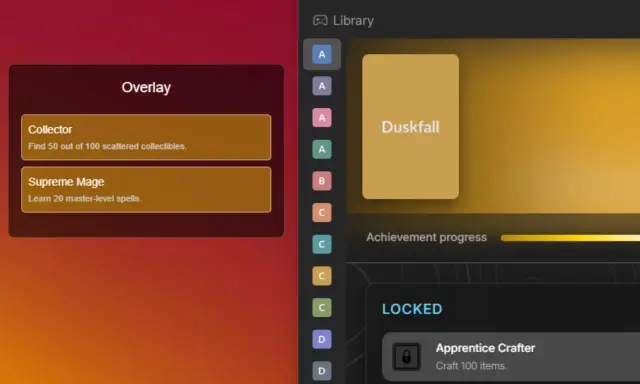
Task: Click the lock icon on Apprentice Crafter
Action: 406,357
